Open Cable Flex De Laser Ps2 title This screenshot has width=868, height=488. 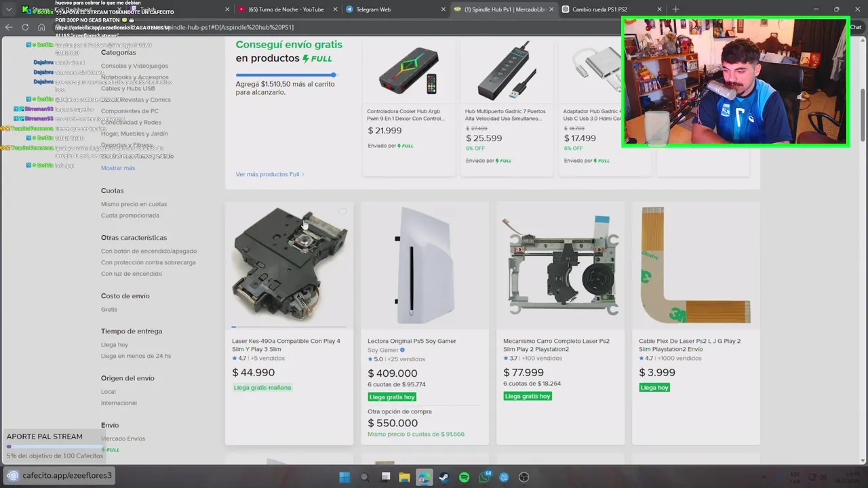click(x=690, y=345)
